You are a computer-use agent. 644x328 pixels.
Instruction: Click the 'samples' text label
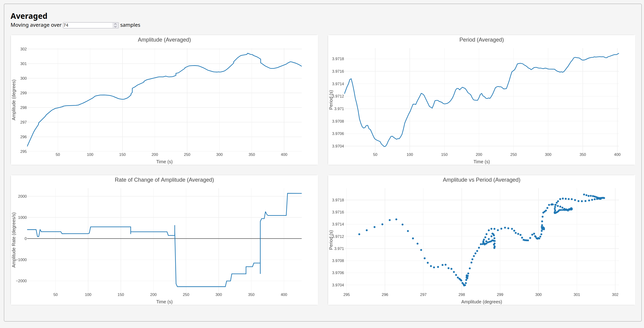(x=130, y=25)
